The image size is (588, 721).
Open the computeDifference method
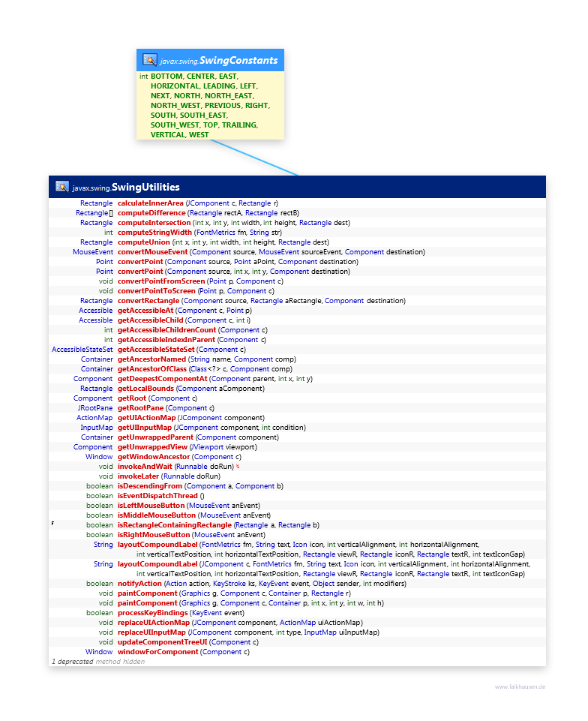point(151,213)
